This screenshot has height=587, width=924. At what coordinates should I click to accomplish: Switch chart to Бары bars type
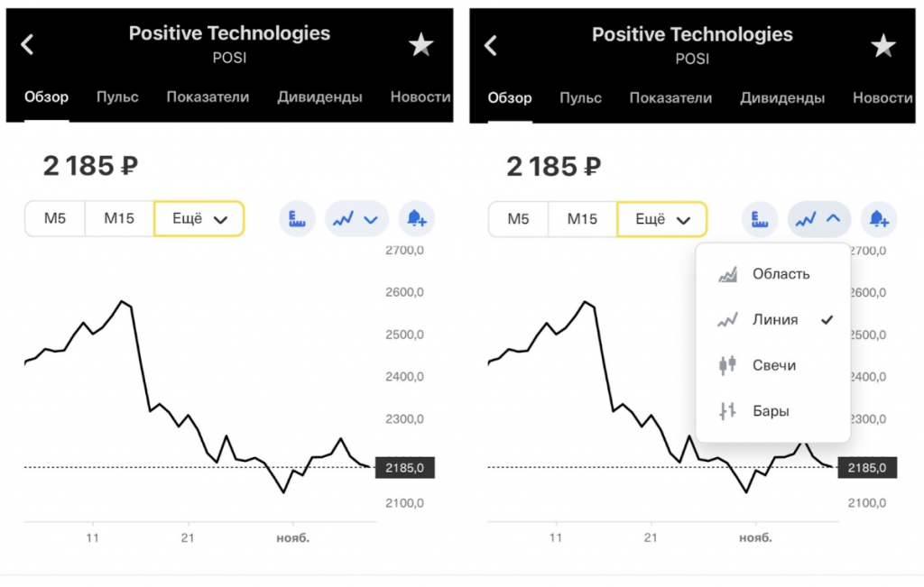(x=772, y=411)
